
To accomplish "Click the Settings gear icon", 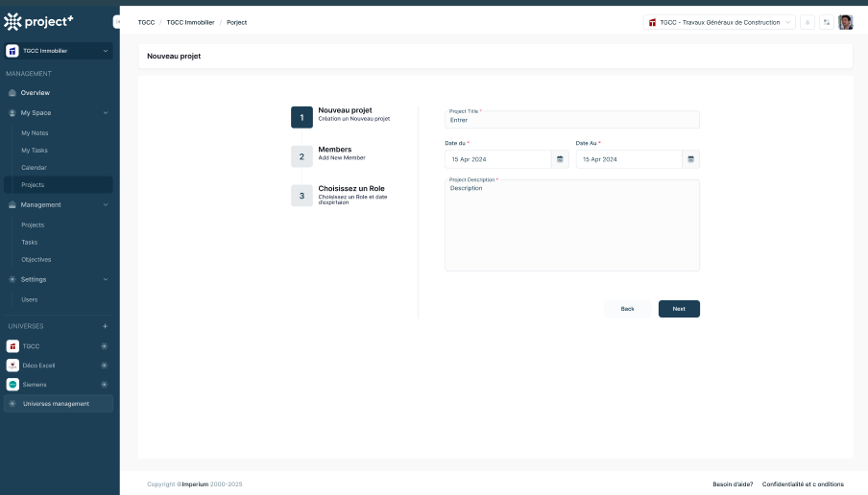I will pyautogui.click(x=12, y=279).
